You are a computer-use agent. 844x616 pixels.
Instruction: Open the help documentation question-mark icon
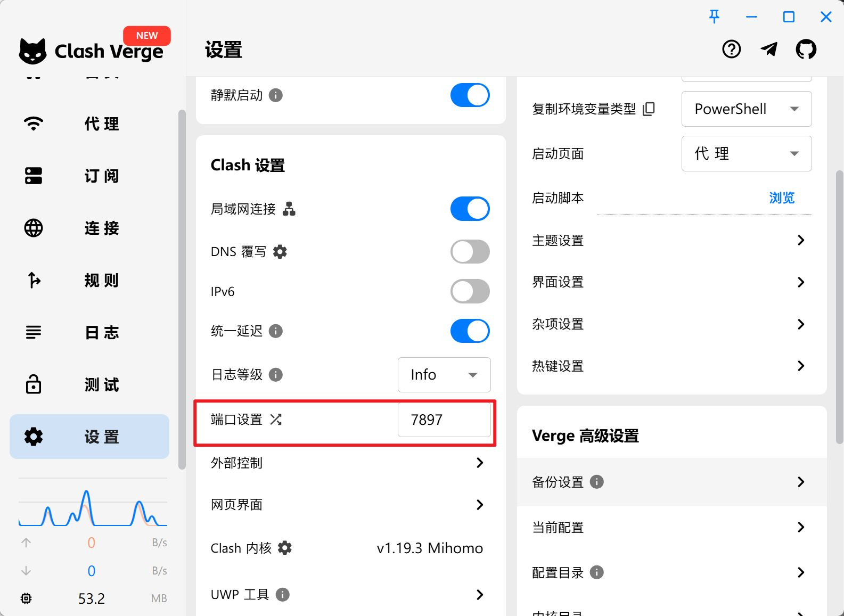(x=731, y=50)
